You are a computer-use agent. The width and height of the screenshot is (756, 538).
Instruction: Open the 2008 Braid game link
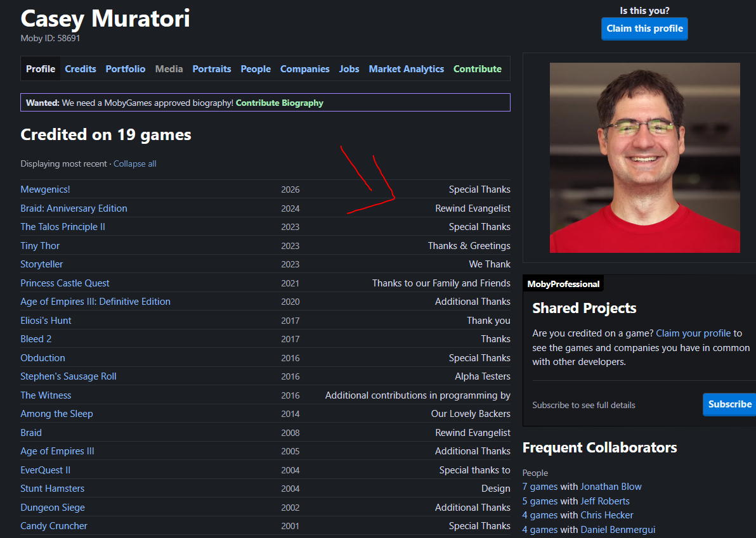[31, 433]
